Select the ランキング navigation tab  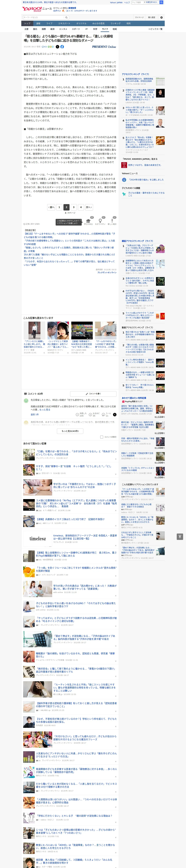pyautogui.click(x=115, y=24)
